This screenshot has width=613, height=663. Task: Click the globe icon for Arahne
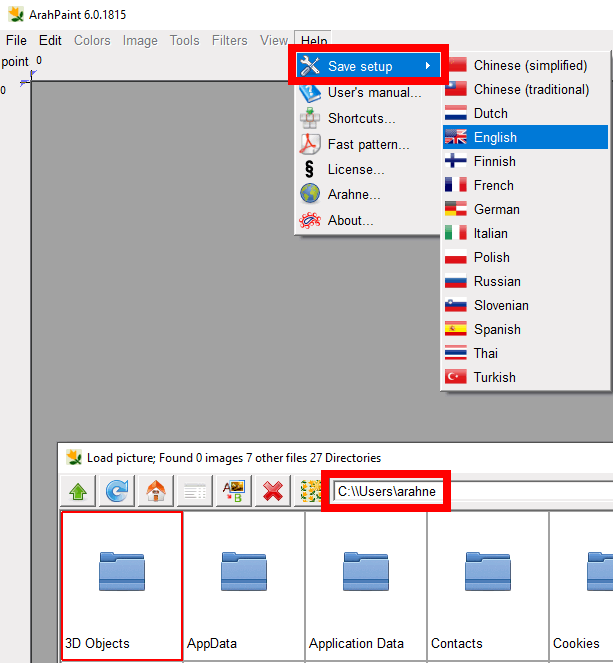tap(310, 194)
